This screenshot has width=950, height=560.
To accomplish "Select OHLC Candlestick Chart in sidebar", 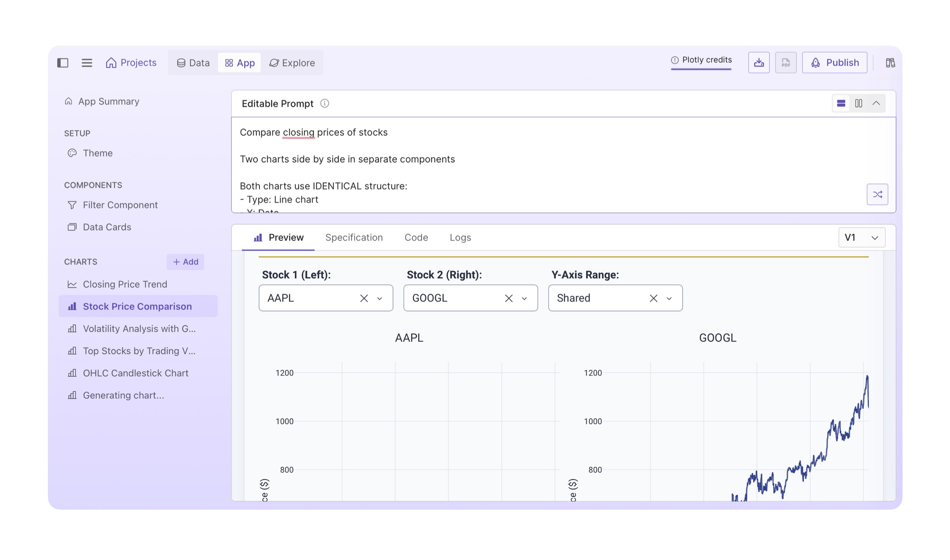I will pyautogui.click(x=135, y=373).
